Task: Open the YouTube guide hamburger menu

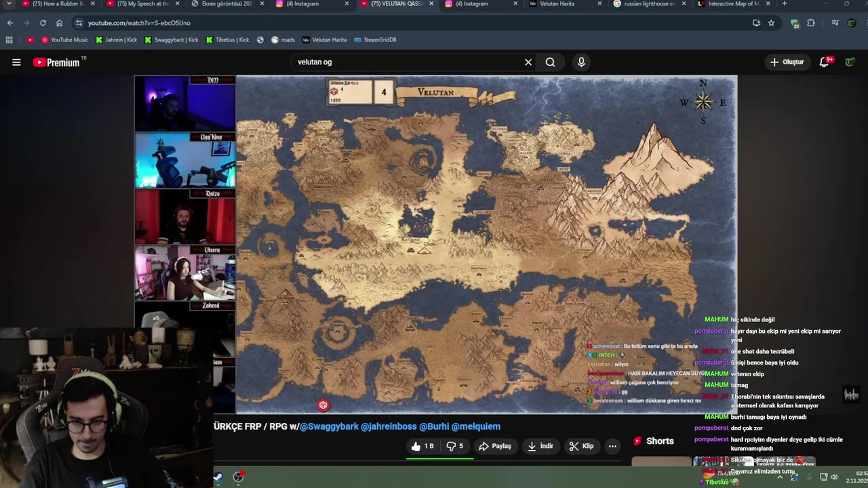Action: pos(16,62)
